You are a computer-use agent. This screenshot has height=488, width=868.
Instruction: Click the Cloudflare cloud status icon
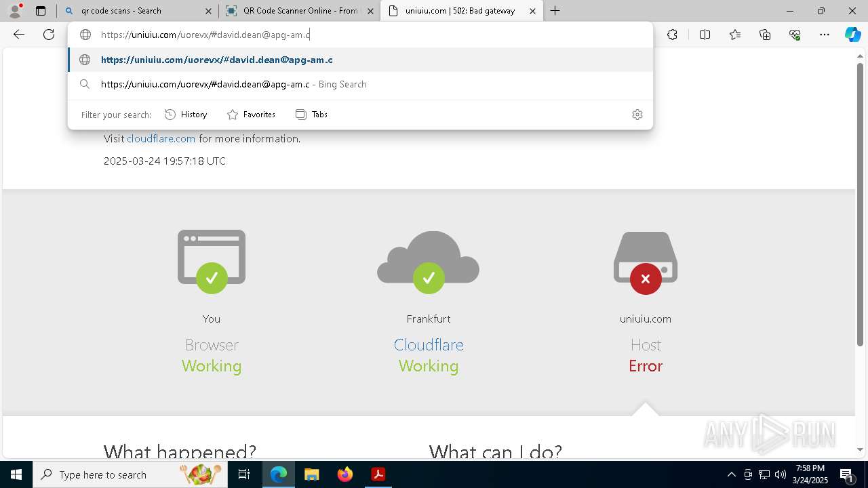click(x=429, y=262)
